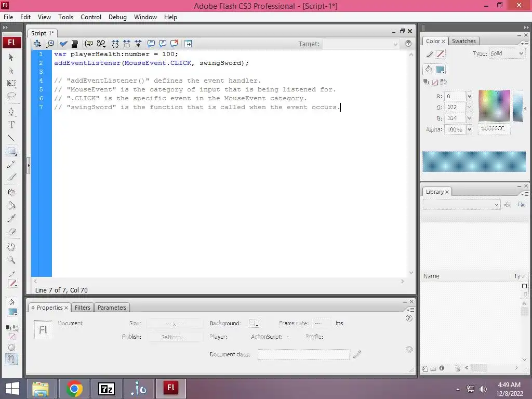Click the fill color bucket control
Screen dimensions: 532x399
[429, 69]
